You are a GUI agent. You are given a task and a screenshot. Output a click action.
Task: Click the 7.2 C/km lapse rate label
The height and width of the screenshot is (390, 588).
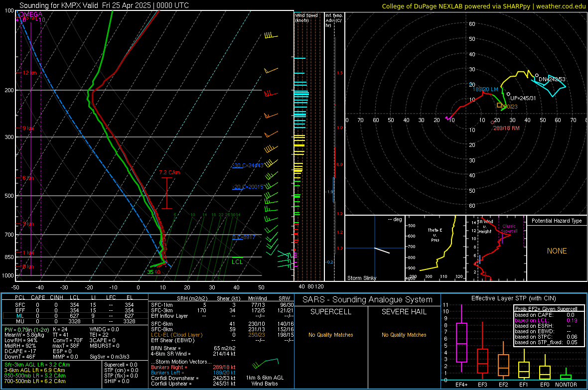pyautogui.click(x=169, y=172)
